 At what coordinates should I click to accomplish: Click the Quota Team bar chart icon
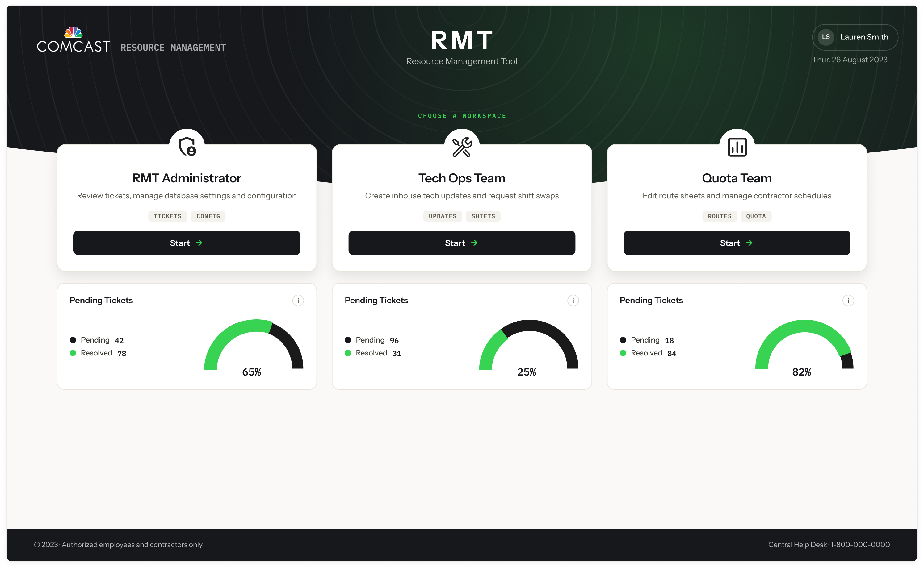737,147
